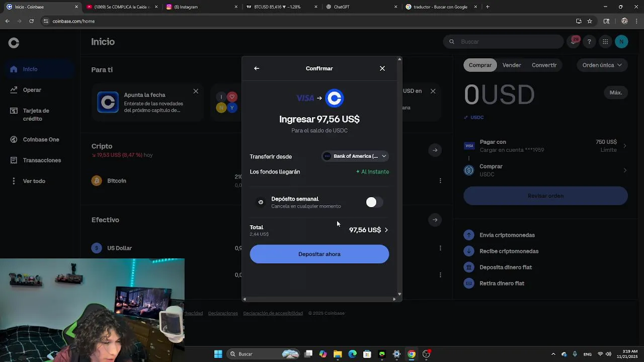Click the USDC swap currency link
Viewport: 644px width, 362px height.
(x=474, y=117)
